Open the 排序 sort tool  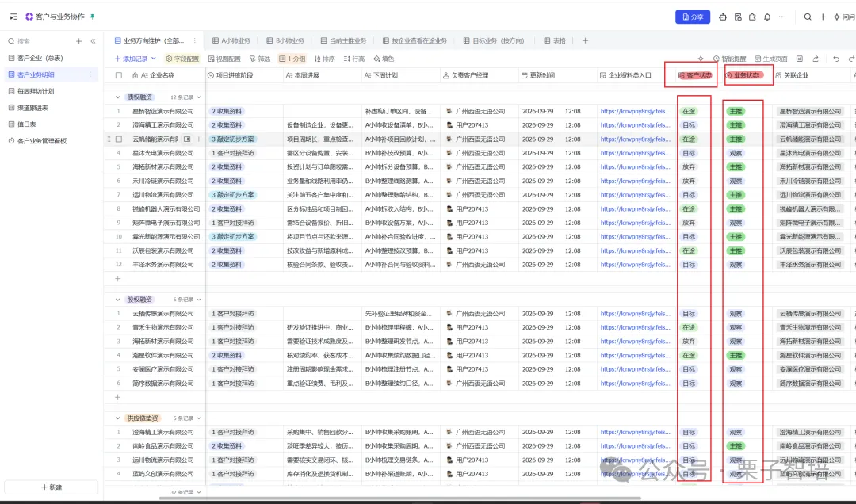click(325, 59)
